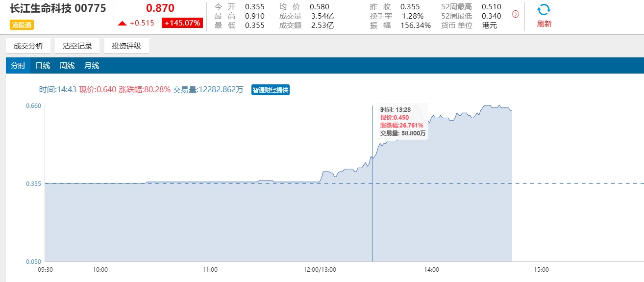This screenshot has height=282, width=644.
Task: Click the 13:28 chart tooltip box
Action: (x=402, y=121)
